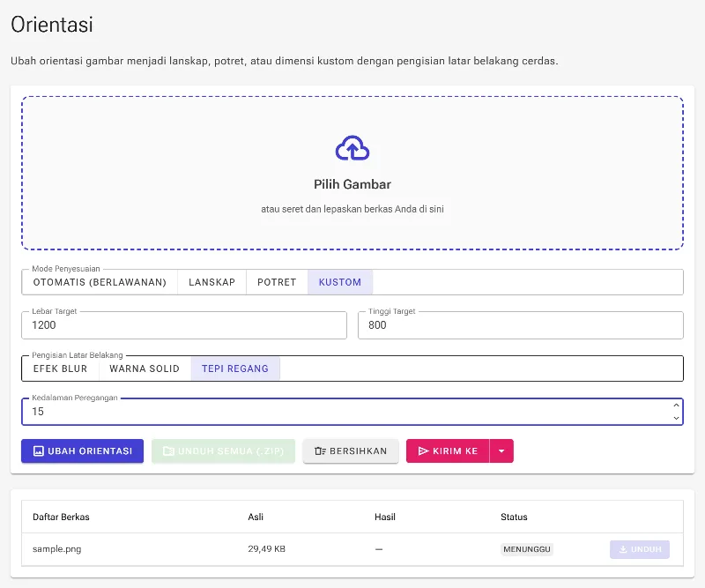705x588 pixels.
Task: Focus the Tinggi Target field
Action: click(521, 324)
